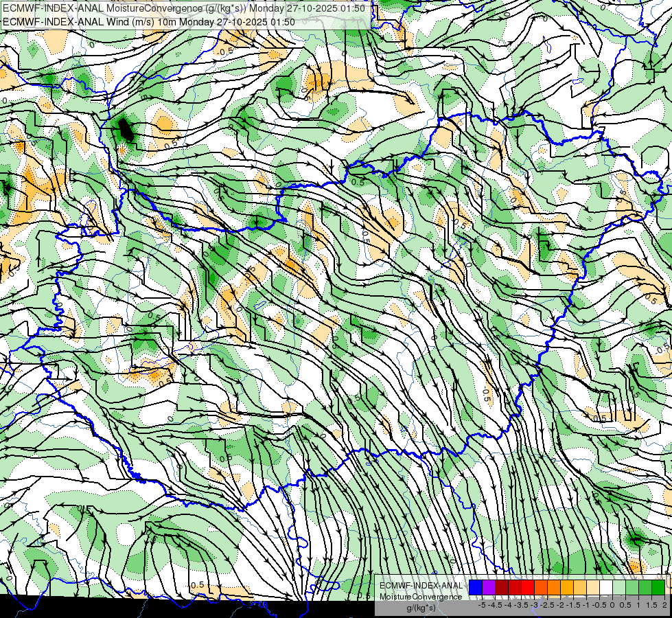Click the '-0.5' legend tick label
This screenshot has width=672, height=618.
(599, 605)
